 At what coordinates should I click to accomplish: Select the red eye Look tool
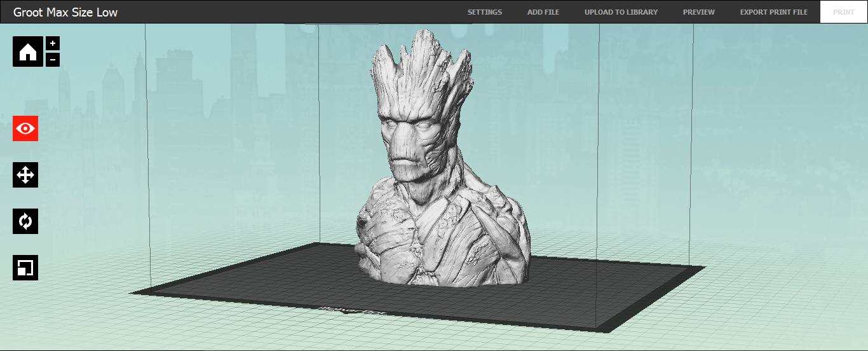coord(25,128)
